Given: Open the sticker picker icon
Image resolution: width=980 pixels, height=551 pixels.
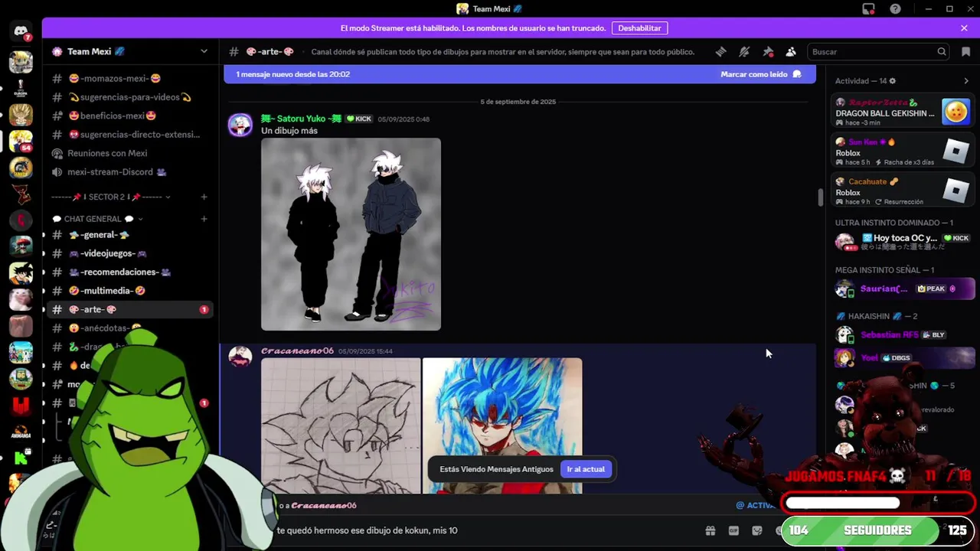Looking at the screenshot, I should (x=757, y=530).
